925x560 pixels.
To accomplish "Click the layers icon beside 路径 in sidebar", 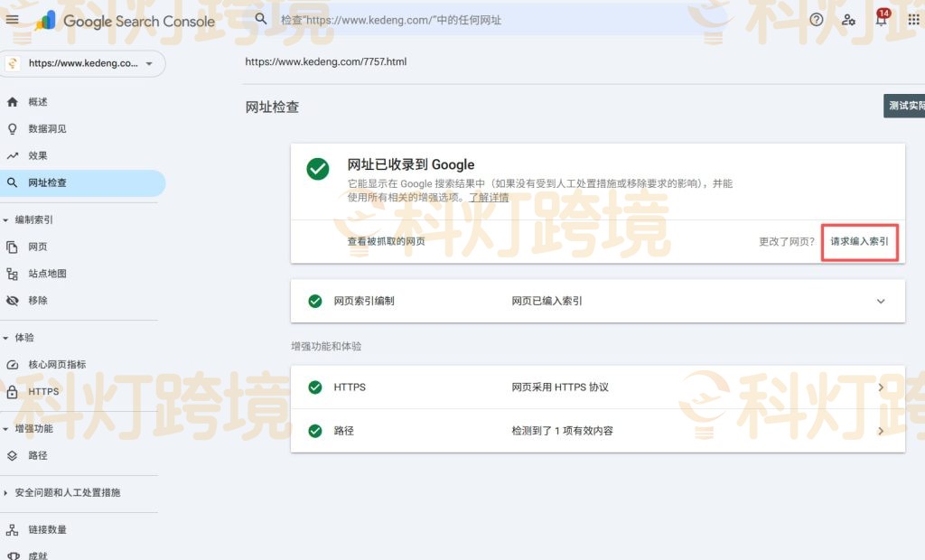I will pos(13,455).
